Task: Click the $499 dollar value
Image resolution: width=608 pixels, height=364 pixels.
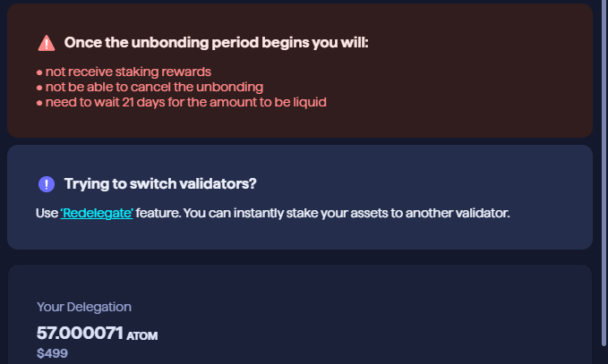Action: tap(52, 353)
